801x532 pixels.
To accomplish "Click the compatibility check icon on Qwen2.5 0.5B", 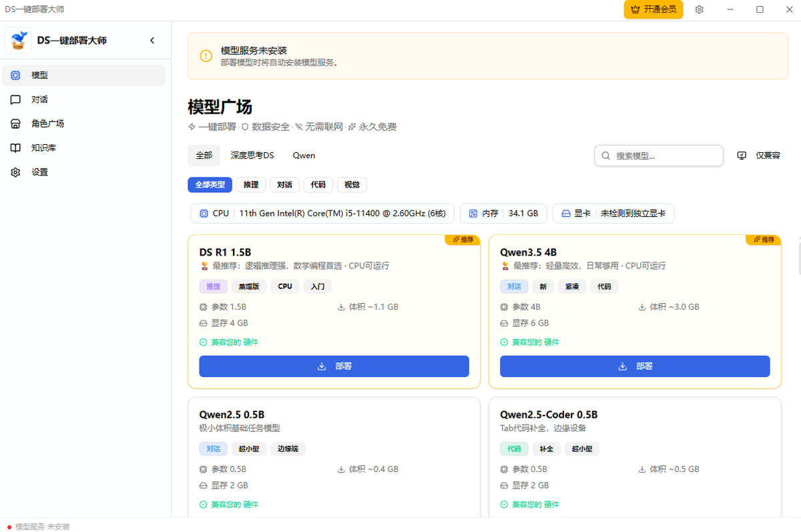I will point(204,504).
